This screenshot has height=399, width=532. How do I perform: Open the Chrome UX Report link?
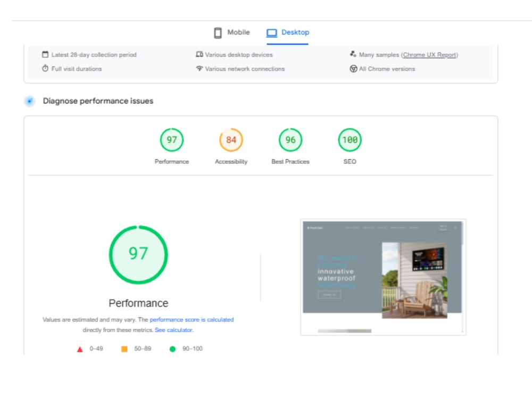429,55
